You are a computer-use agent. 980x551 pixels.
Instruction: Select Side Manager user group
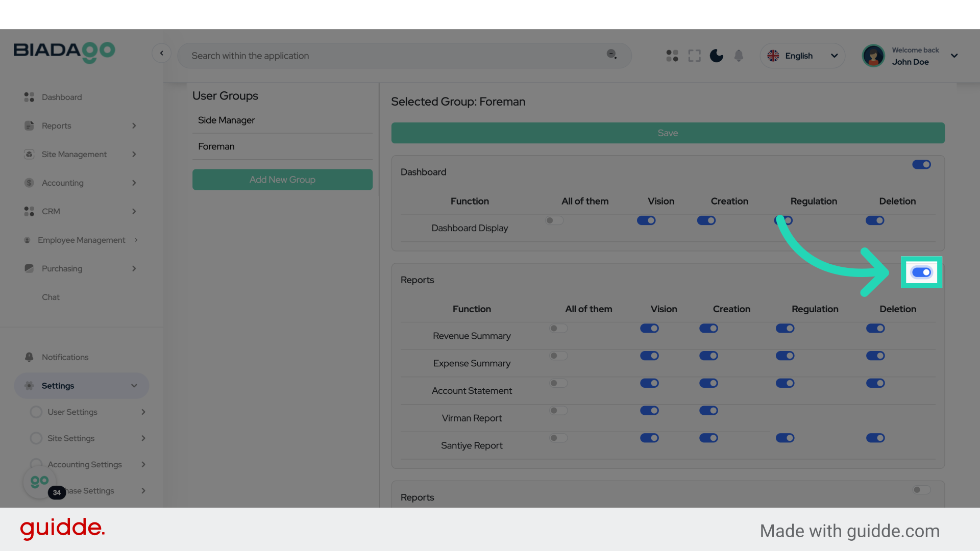click(x=227, y=120)
